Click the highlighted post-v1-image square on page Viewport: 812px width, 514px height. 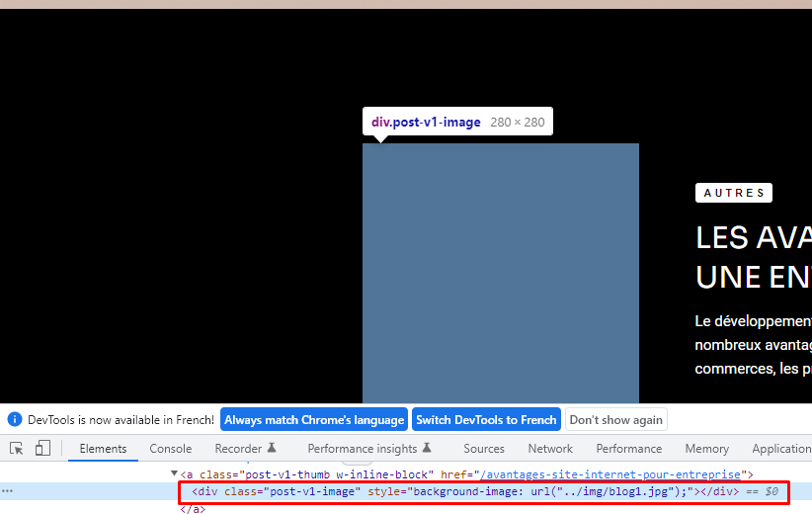pos(501,273)
